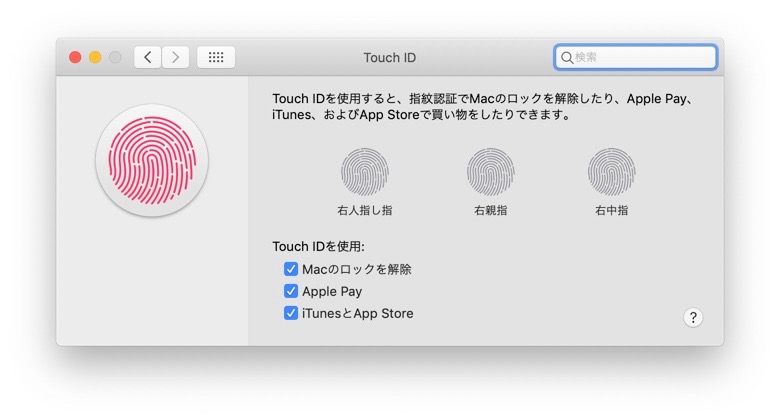Toggle the Apple Pay checkbox
Viewport: 780px width, 420px height.
[x=291, y=291]
